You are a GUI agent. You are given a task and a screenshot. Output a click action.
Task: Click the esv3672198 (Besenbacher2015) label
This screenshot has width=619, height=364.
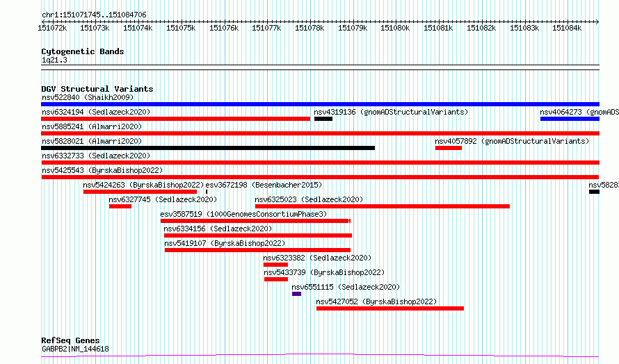264,185
